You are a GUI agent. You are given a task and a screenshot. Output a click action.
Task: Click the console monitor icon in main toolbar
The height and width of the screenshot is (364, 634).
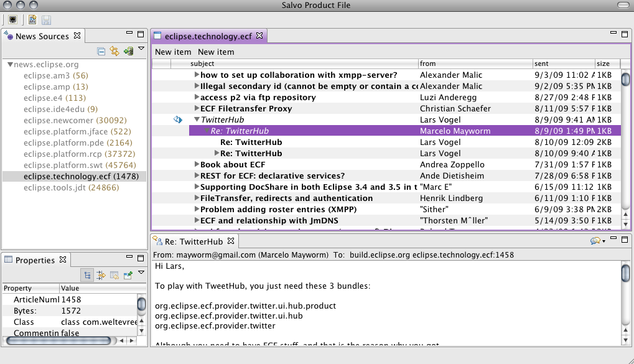coord(12,19)
